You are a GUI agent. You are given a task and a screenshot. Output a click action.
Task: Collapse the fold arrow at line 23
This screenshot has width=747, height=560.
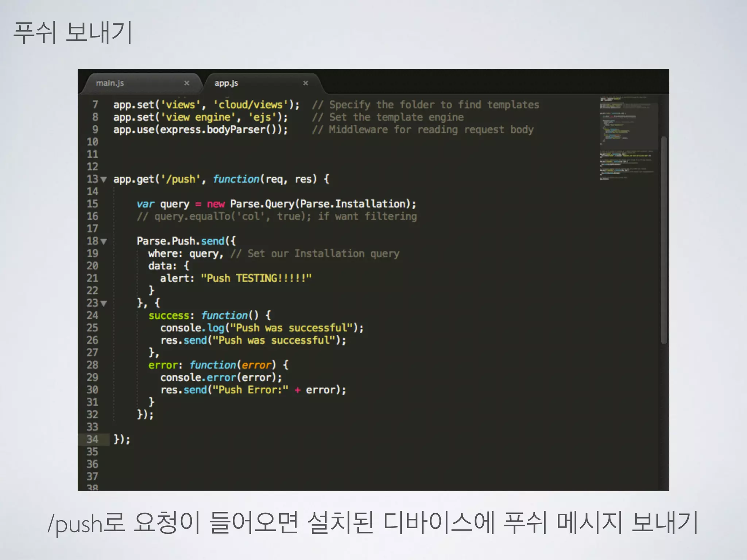pyautogui.click(x=104, y=303)
